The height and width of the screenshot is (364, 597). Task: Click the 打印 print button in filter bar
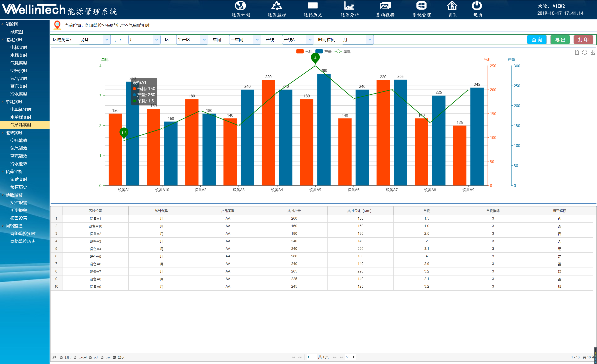click(583, 40)
